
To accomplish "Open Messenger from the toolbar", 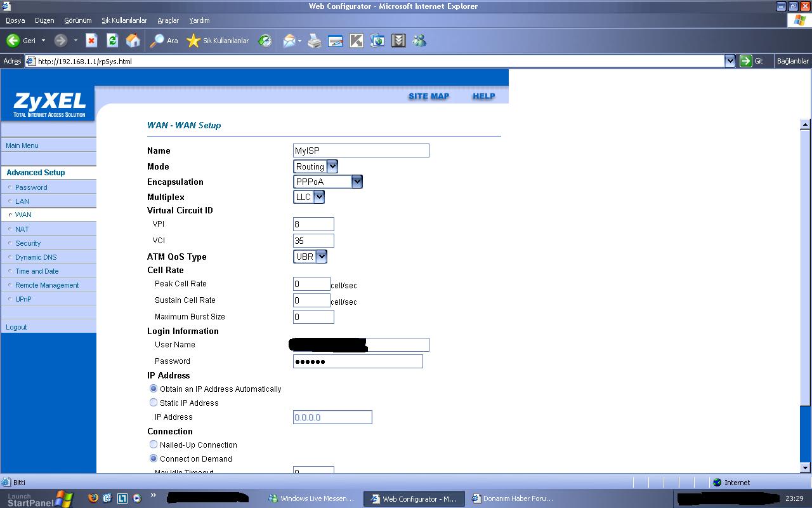I will [419, 41].
